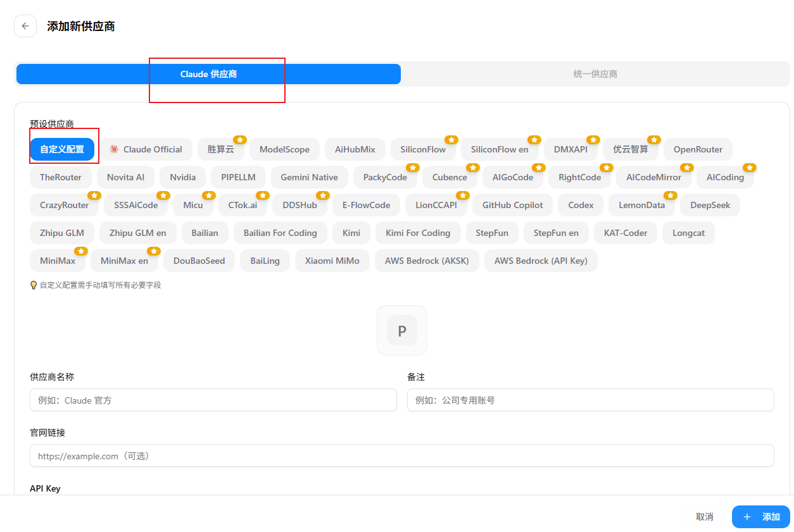Image resolution: width=794 pixels, height=532 pixels.
Task: Click the plus icon on 添加 button
Action: click(747, 517)
